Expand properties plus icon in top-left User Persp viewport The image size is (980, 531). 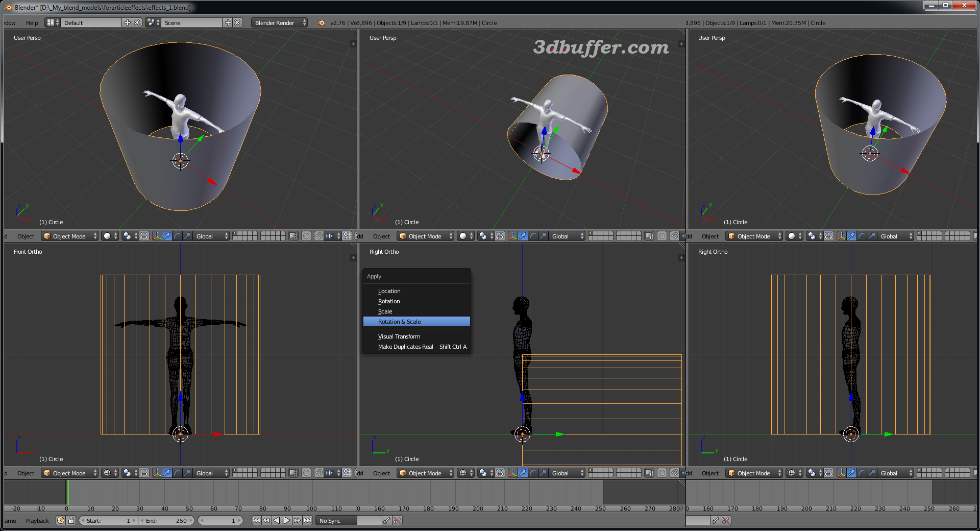click(353, 44)
